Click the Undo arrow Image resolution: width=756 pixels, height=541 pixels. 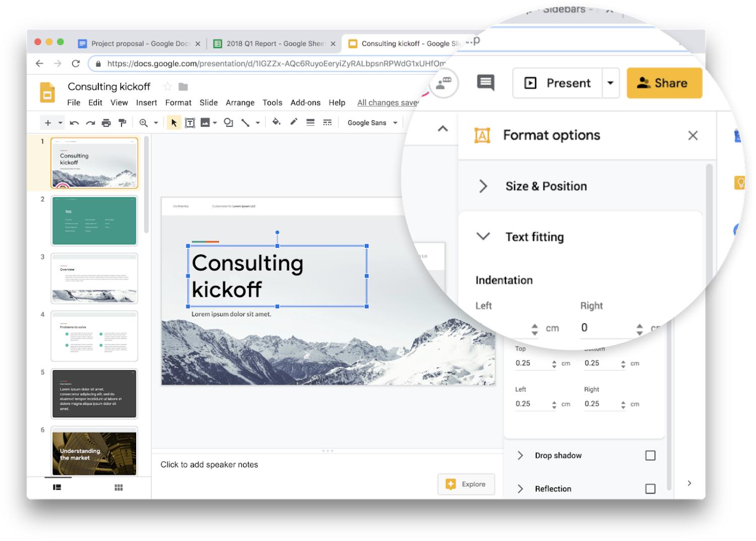pos(75,123)
